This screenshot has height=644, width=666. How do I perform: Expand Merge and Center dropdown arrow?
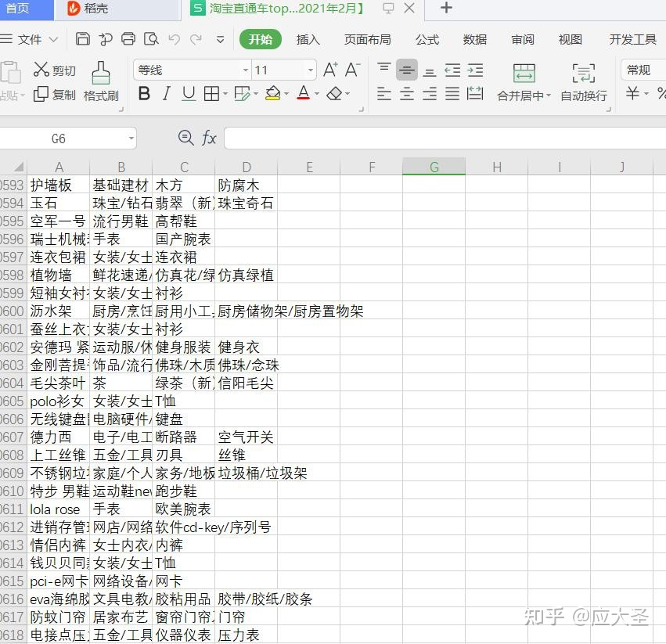[x=549, y=95]
